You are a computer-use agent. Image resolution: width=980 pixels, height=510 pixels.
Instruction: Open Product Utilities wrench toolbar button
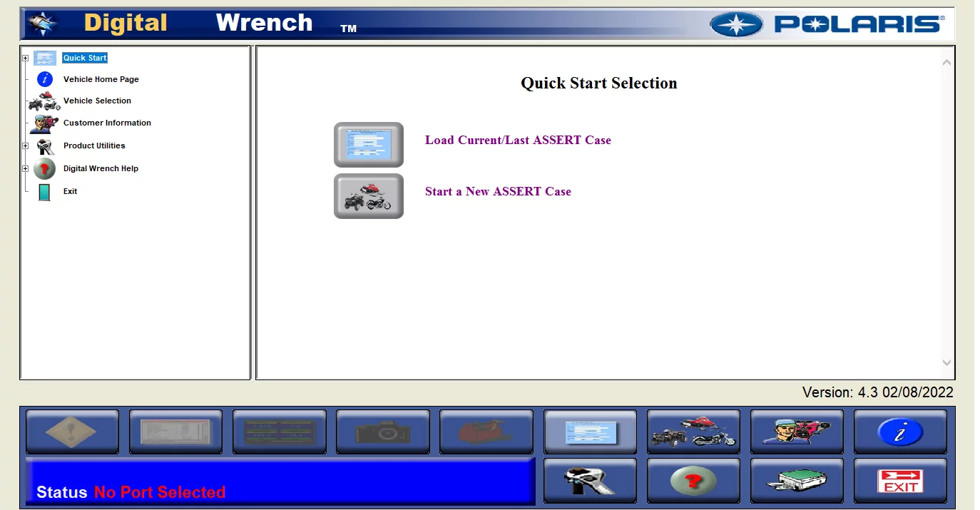[590, 481]
